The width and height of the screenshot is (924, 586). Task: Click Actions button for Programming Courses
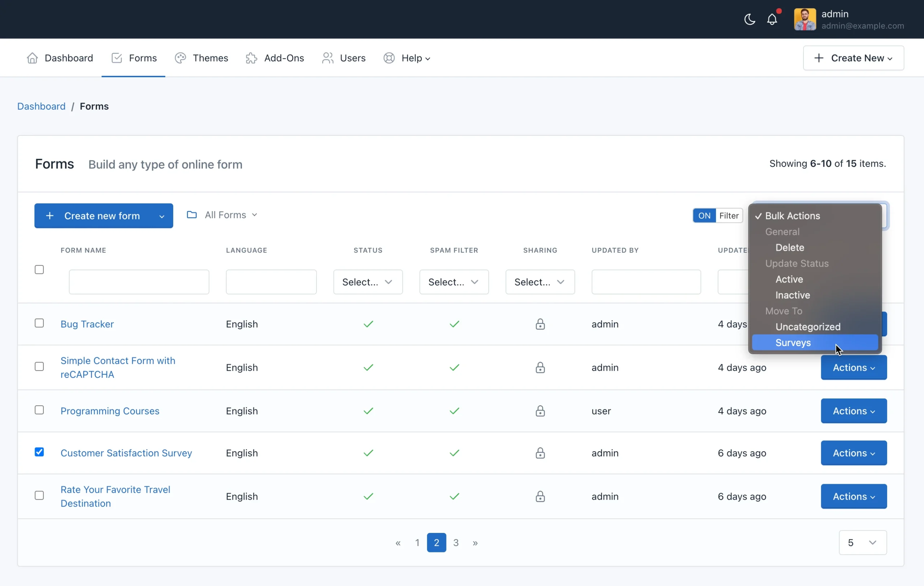[853, 411]
